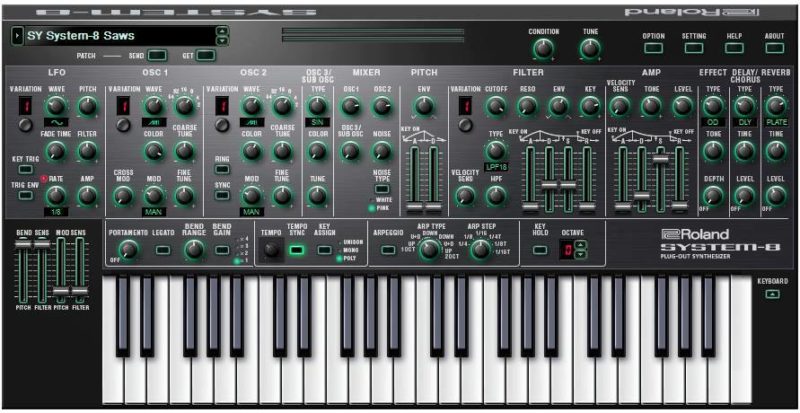
Task: Click the OSC 1 CROSS MOD knob
Action: [122, 196]
